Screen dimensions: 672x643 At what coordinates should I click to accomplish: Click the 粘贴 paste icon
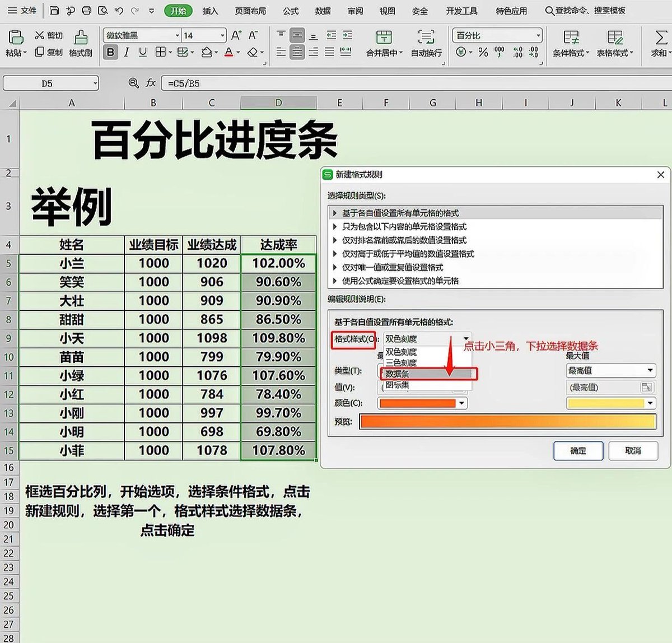16,38
